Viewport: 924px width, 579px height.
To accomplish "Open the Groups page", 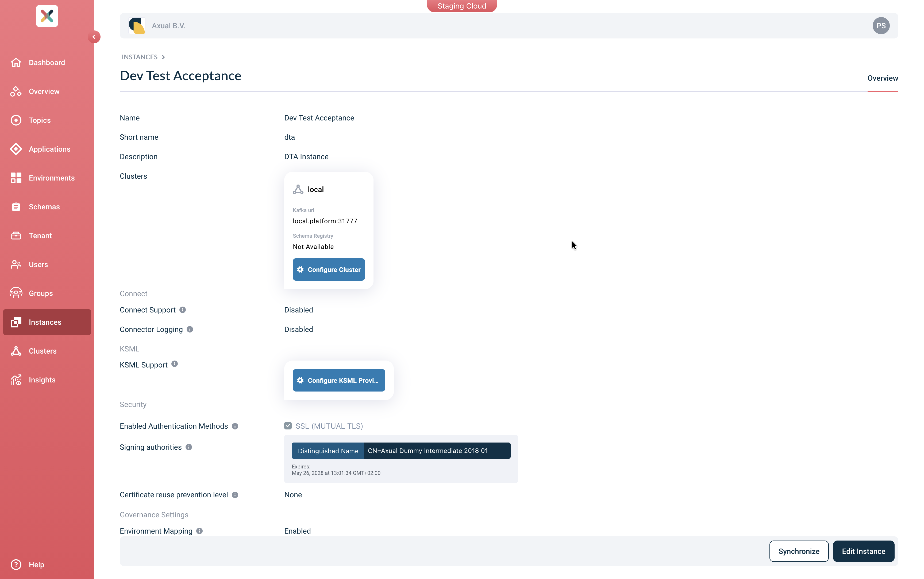I will click(x=41, y=293).
